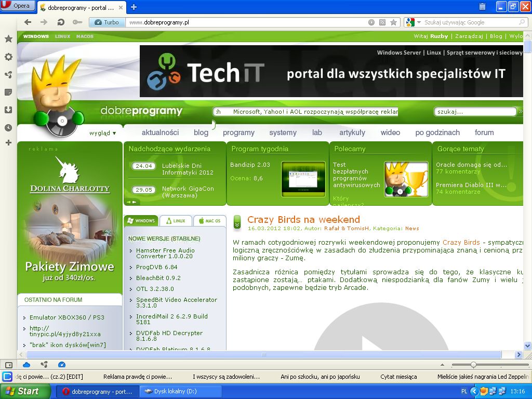The image size is (532, 399).
Task: Expand the wygląd dropdown
Action: 102,133
